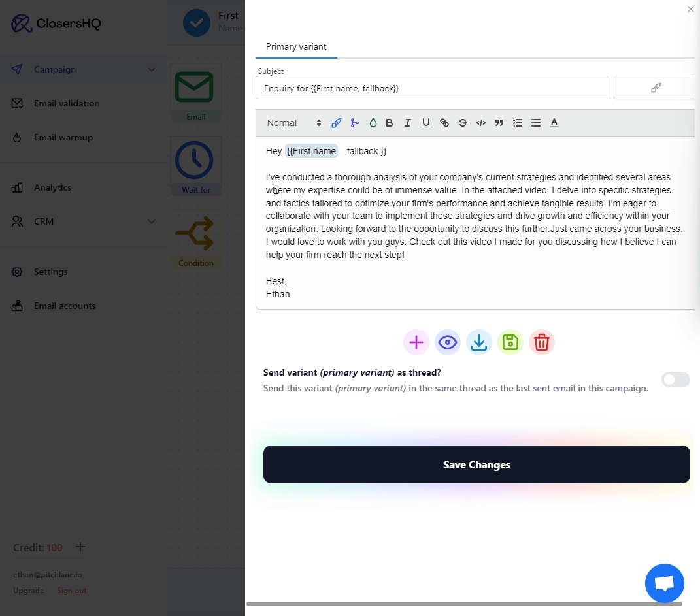The image size is (700, 616).
Task: Insert a blockquote
Action: [x=499, y=123]
